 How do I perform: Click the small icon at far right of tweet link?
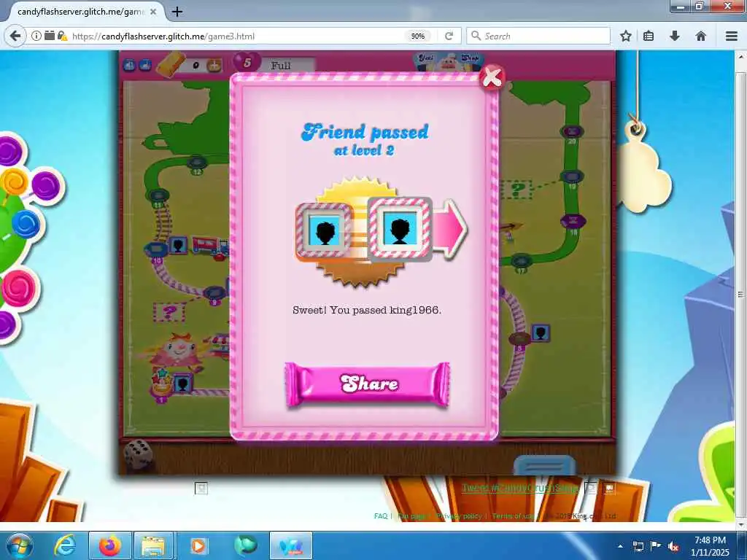[x=609, y=488]
